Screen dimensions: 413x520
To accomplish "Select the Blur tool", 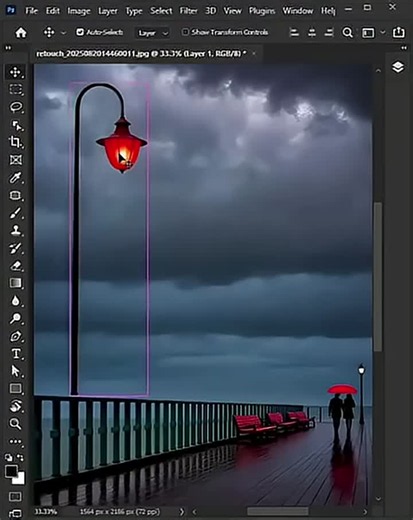I will pyautogui.click(x=15, y=301).
